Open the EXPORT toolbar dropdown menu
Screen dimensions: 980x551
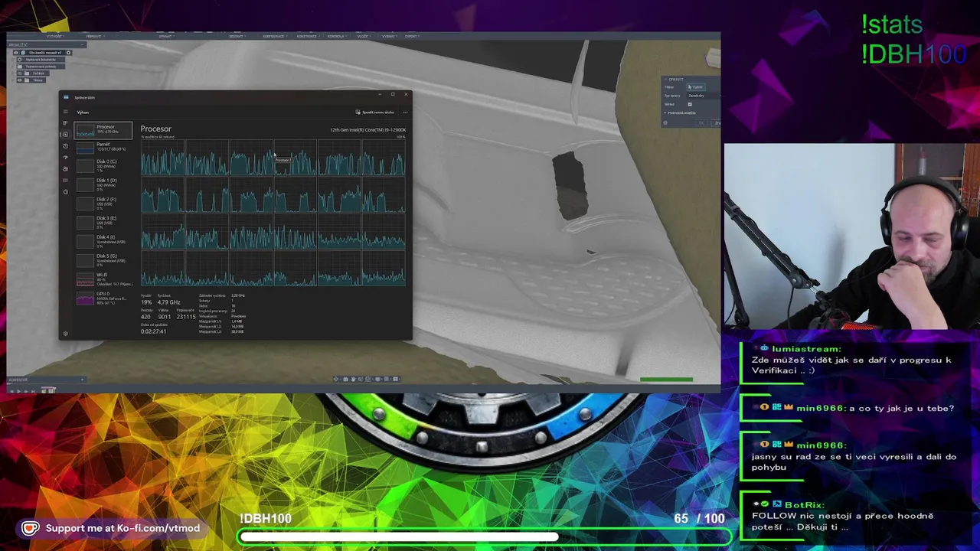point(412,37)
